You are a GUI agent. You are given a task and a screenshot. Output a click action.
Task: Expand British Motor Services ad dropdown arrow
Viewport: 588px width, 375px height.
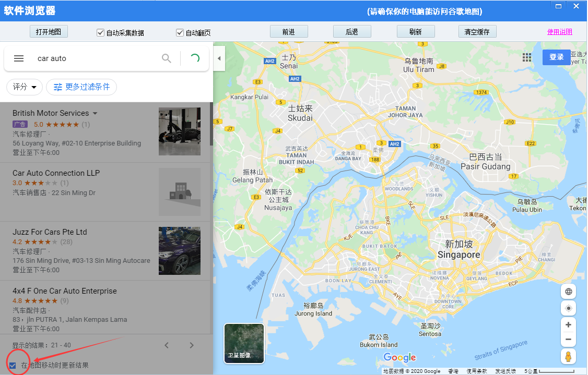(95, 113)
